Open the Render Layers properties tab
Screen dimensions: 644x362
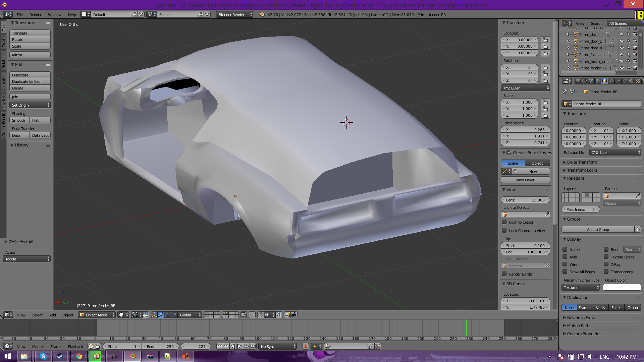tap(584, 81)
